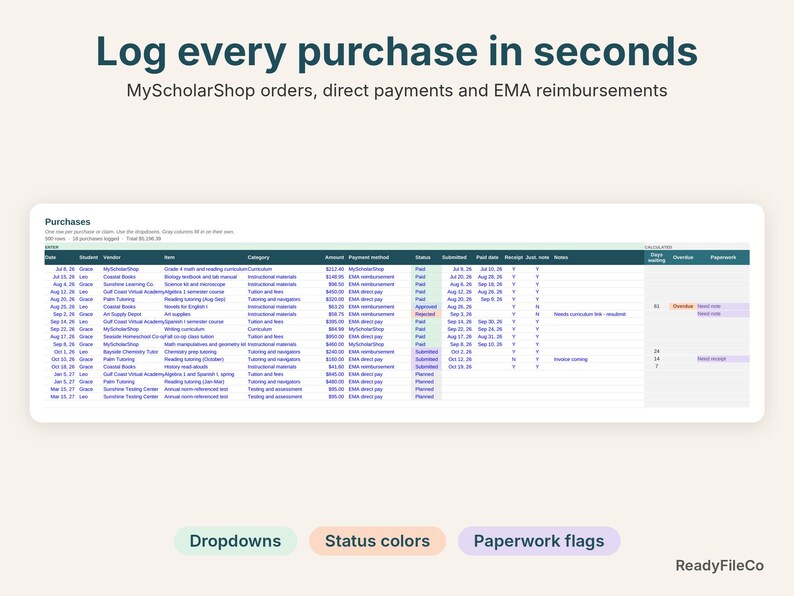Click the "Needs curriculum link - resubmit" note

[x=590, y=314]
